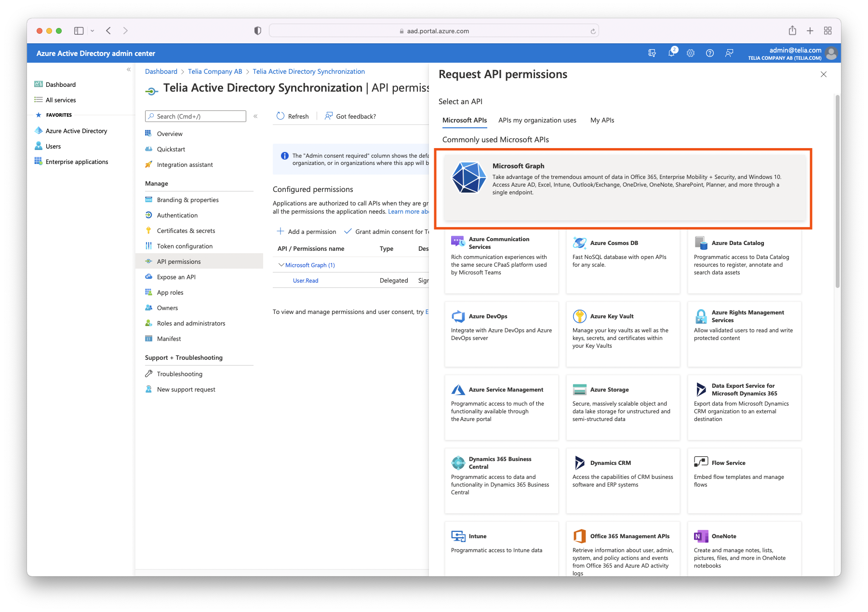
Task: Select the OneNote API icon
Action: pos(701,536)
